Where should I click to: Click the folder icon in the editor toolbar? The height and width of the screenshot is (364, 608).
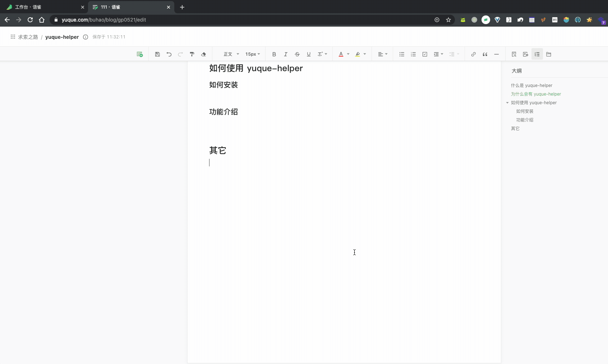[549, 54]
